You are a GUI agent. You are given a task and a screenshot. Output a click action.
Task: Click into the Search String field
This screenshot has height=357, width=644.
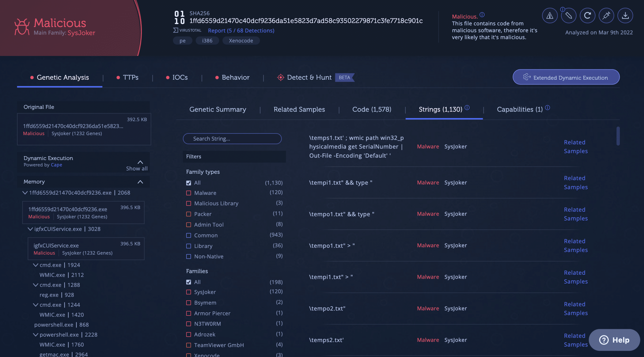[232, 139]
